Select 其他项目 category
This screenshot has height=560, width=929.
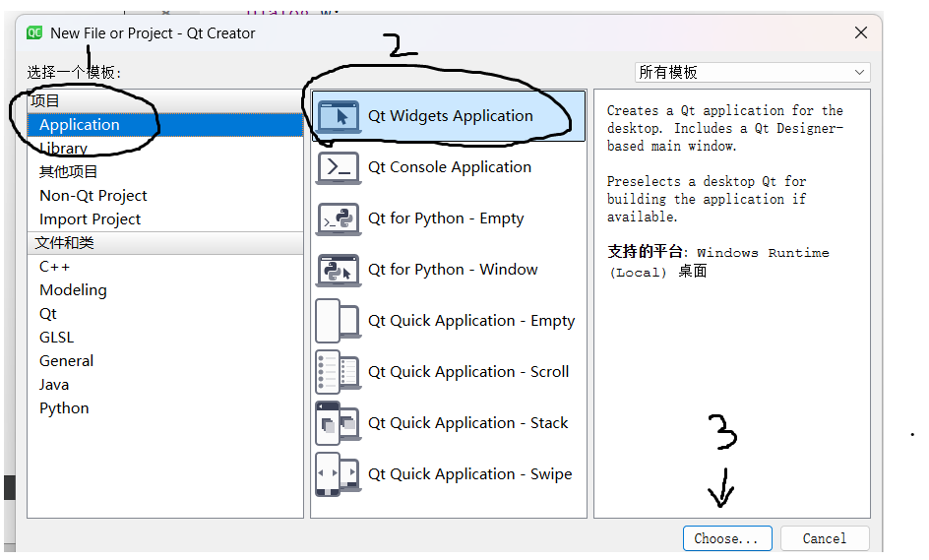pos(165,172)
